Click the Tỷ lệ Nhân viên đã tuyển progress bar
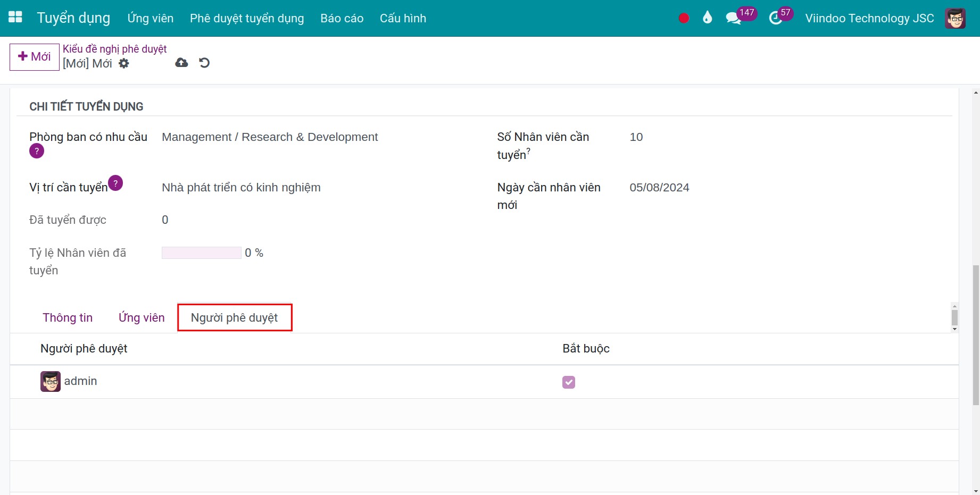 201,253
